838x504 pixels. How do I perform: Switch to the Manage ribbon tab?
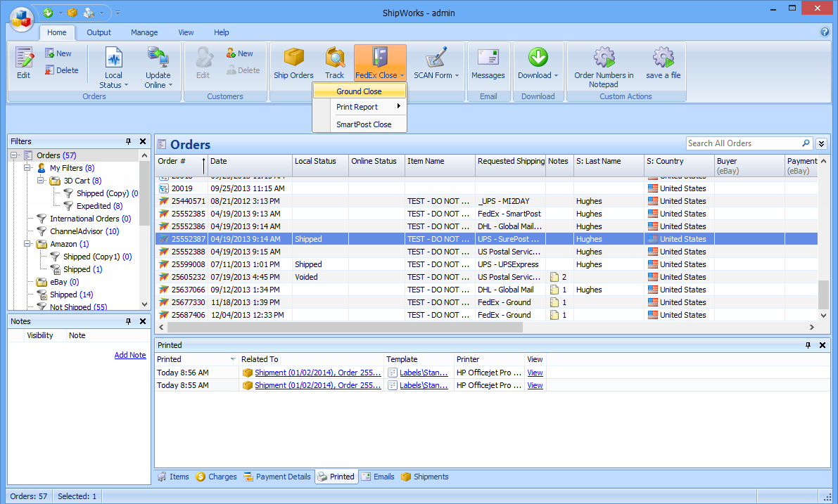pyautogui.click(x=144, y=32)
